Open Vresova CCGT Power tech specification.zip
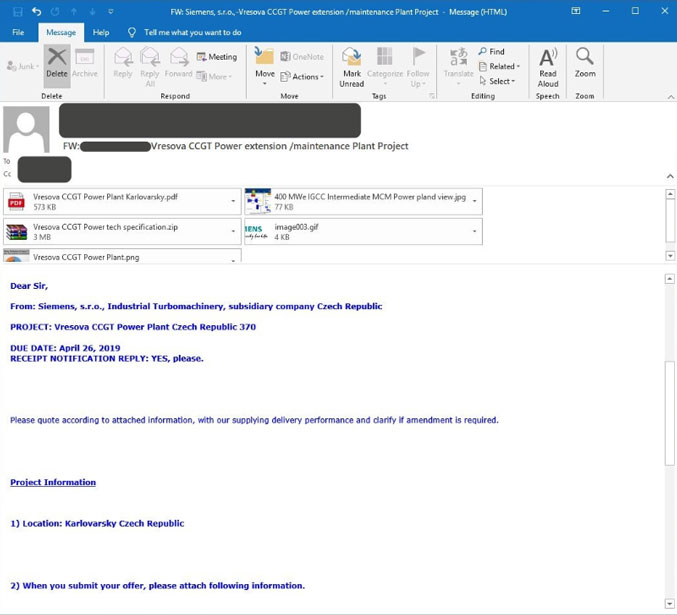This screenshot has width=677, height=615. pos(122,232)
